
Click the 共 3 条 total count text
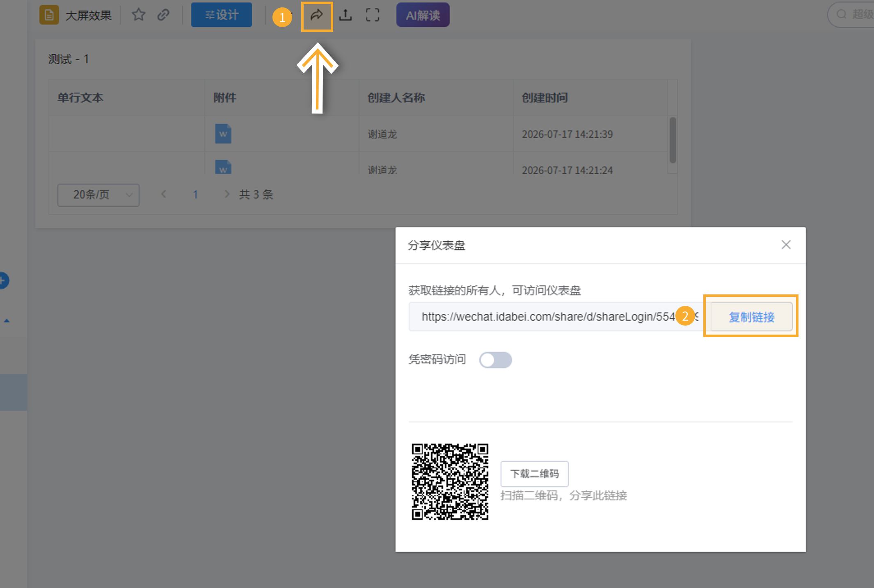tap(256, 194)
